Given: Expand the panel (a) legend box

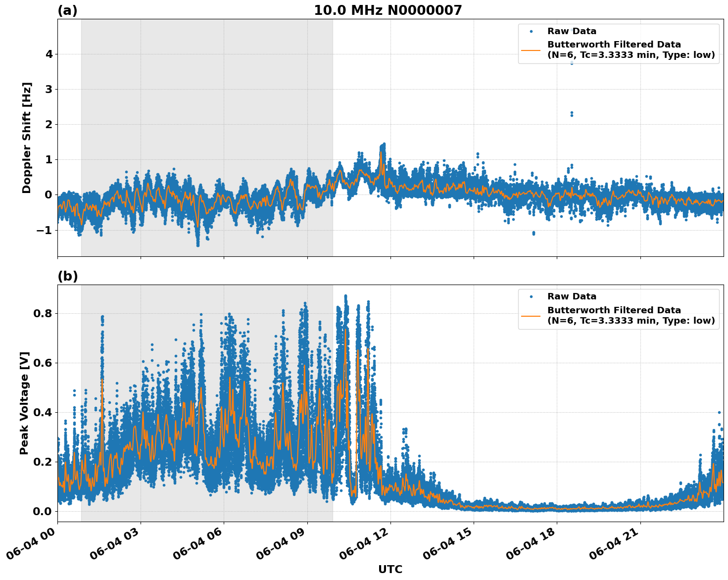Looking at the screenshot, I should pos(619,45).
